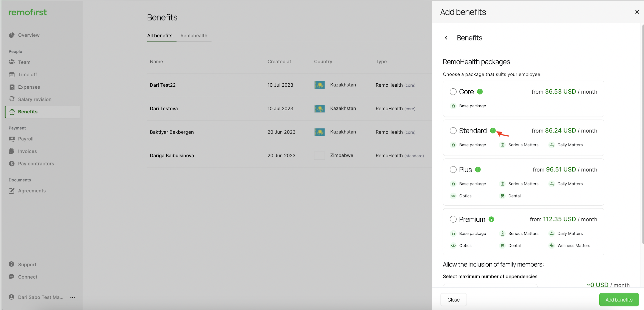This screenshot has width=644, height=310.
Task: Click the green Add benefits button
Action: point(619,300)
